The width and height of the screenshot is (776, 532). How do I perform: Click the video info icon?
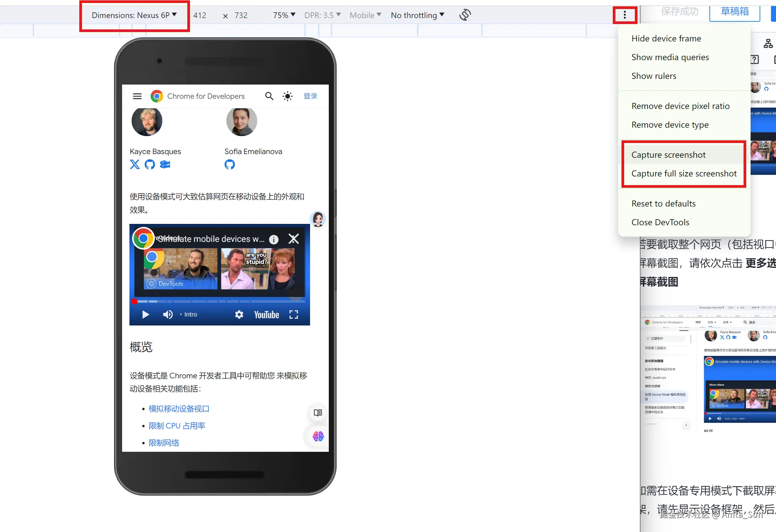tap(274, 239)
